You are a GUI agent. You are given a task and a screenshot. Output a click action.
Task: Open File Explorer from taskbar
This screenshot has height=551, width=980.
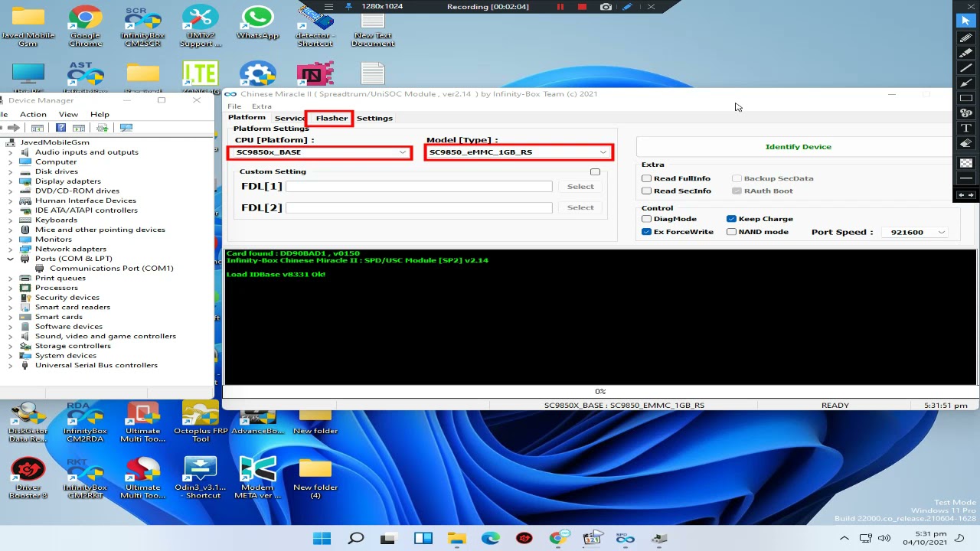click(457, 539)
